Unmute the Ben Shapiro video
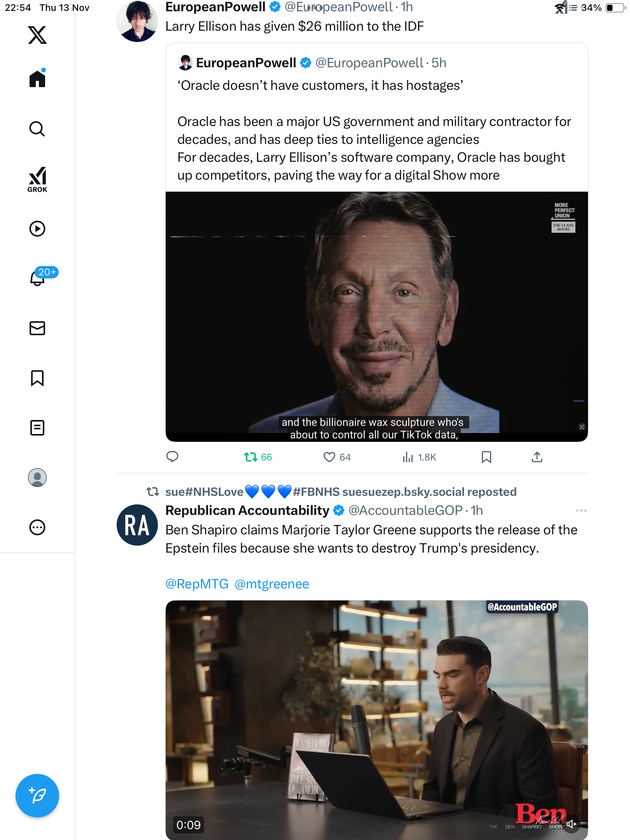The image size is (630, 840). pos(571,824)
